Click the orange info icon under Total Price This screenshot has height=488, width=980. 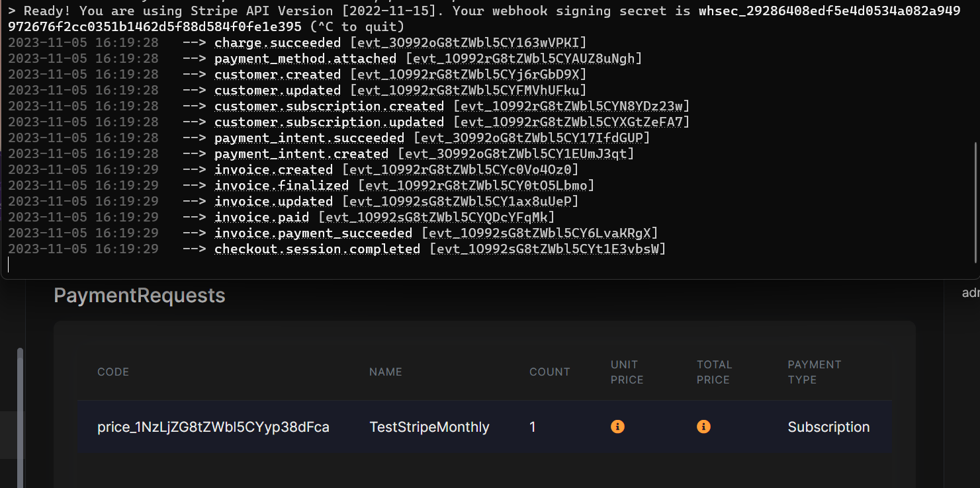click(703, 427)
